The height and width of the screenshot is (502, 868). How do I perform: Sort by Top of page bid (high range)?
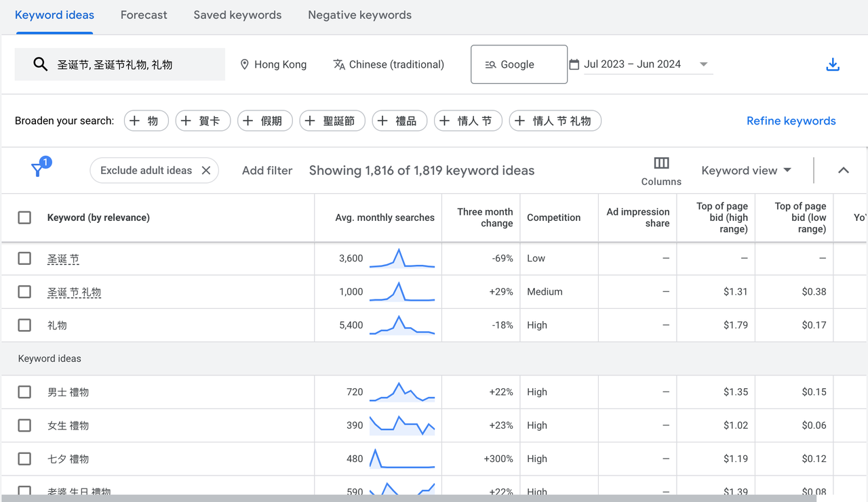pos(722,217)
